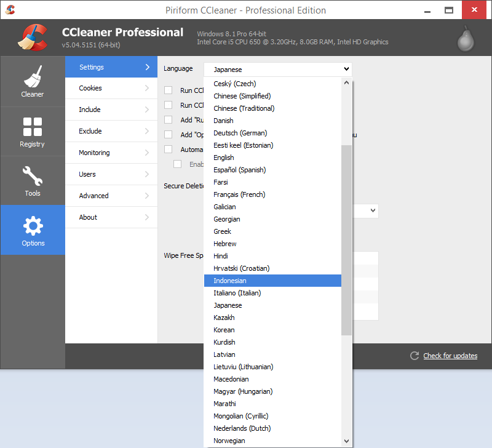Select Ceský (Czech) language
492x448 pixels.
pos(272,84)
